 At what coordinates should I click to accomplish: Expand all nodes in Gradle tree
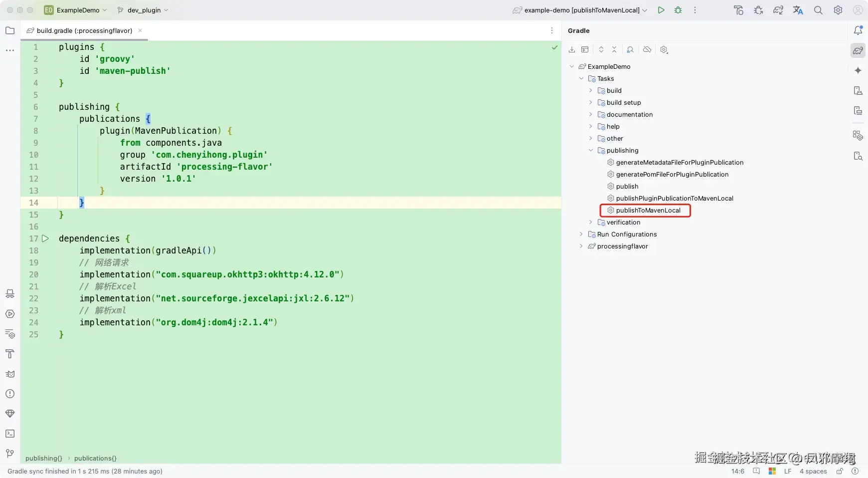coord(601,49)
